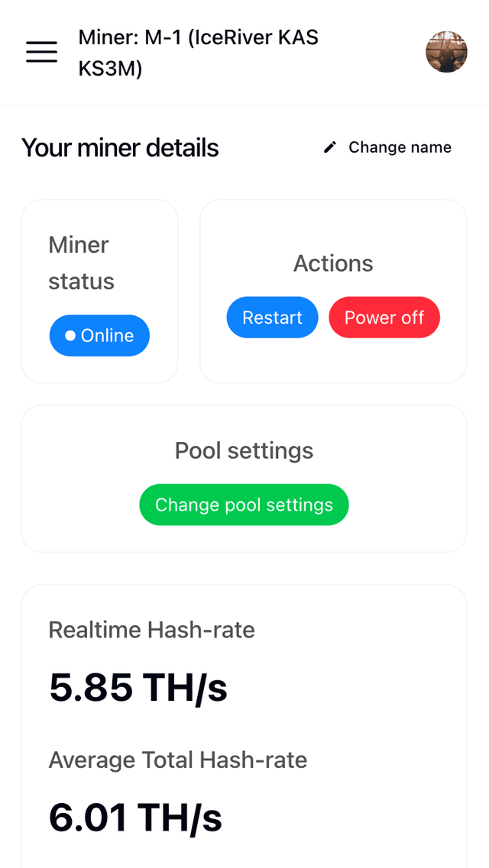The width and height of the screenshot is (489, 868).
Task: Click the Change name link
Action: [399, 147]
